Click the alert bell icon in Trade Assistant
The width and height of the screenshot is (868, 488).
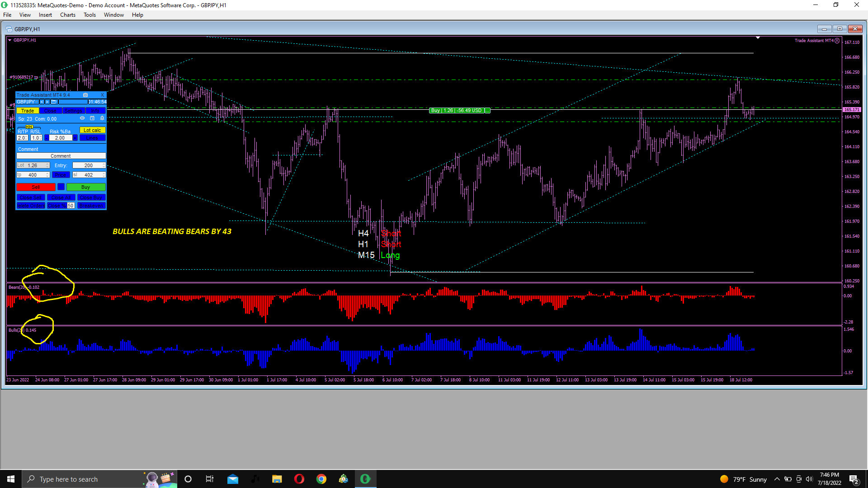click(x=102, y=118)
